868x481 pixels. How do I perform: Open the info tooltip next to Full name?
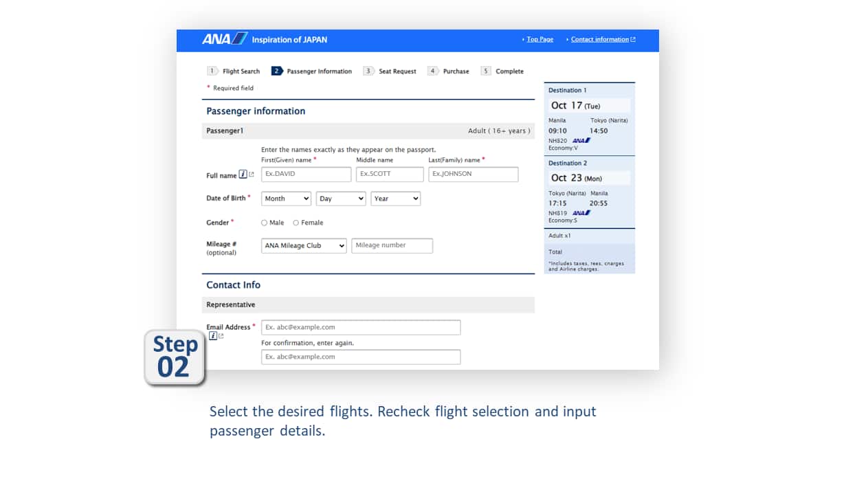point(242,175)
